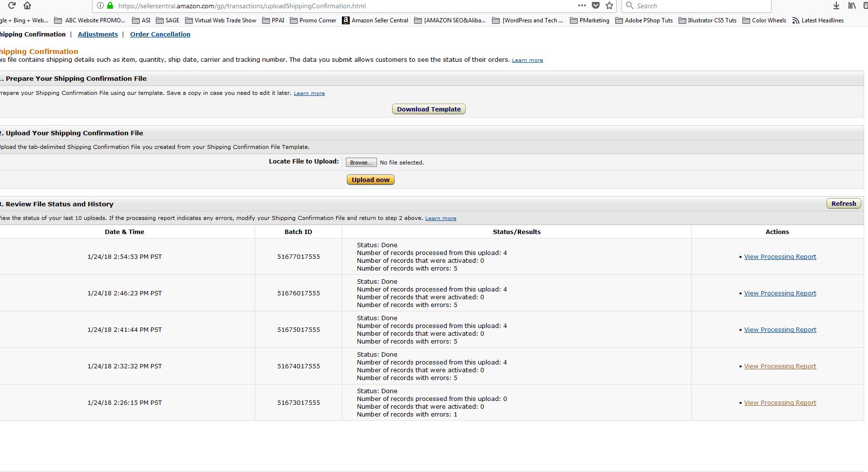Click the Search box in toolbar

click(697, 6)
